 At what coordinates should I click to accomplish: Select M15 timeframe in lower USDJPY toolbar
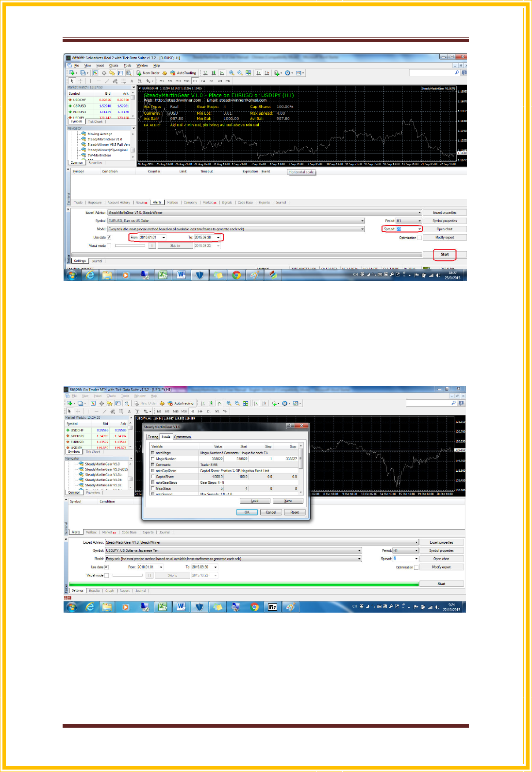pos(176,412)
